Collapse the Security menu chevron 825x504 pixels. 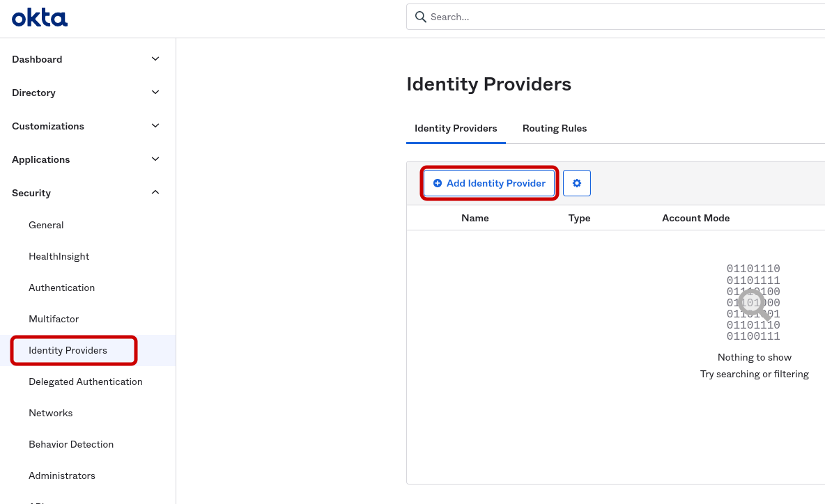pyautogui.click(x=155, y=192)
